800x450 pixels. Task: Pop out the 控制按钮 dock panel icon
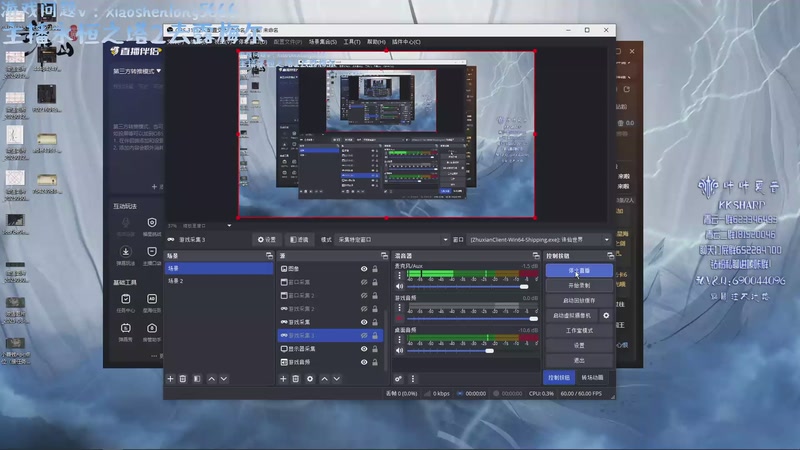[x=610, y=256]
